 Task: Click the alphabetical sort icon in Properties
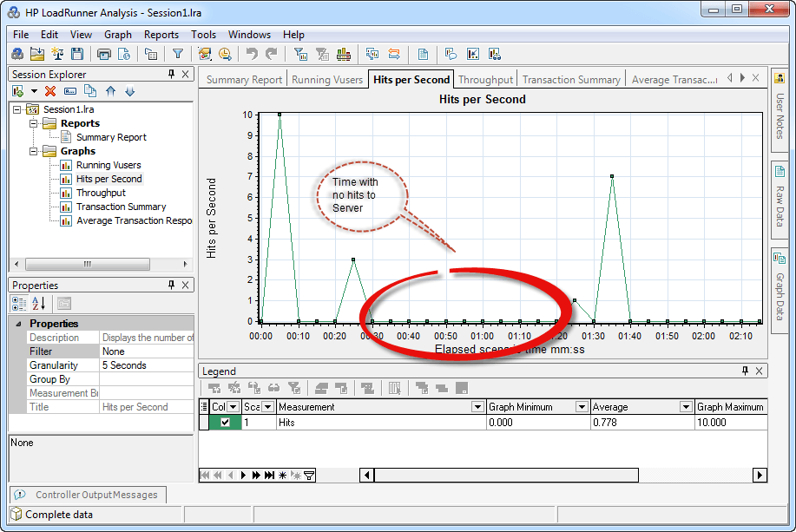coord(38,303)
